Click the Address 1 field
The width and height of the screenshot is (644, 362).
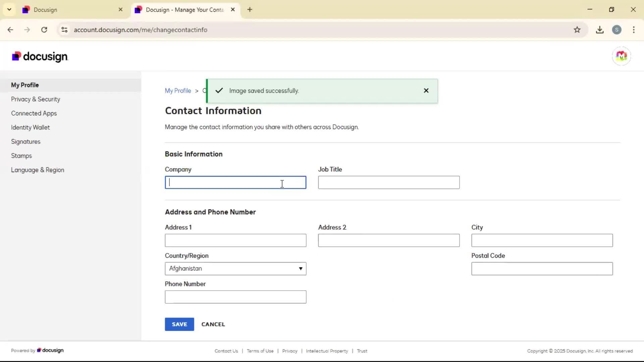click(235, 240)
